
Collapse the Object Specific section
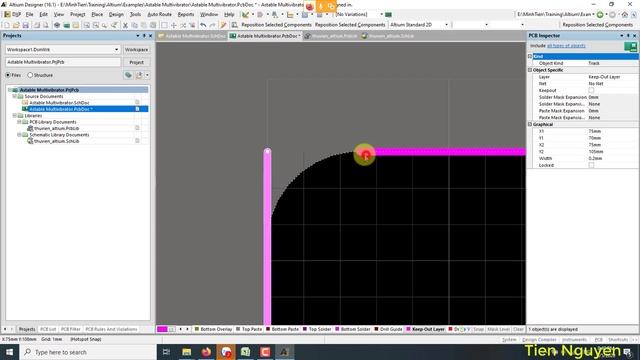[530, 70]
